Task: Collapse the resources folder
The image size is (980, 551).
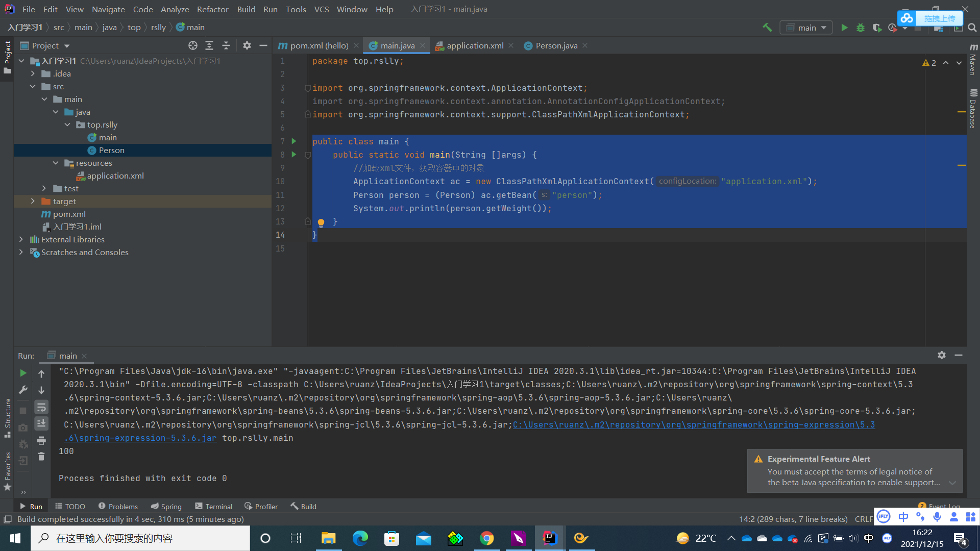Action: coord(56,163)
